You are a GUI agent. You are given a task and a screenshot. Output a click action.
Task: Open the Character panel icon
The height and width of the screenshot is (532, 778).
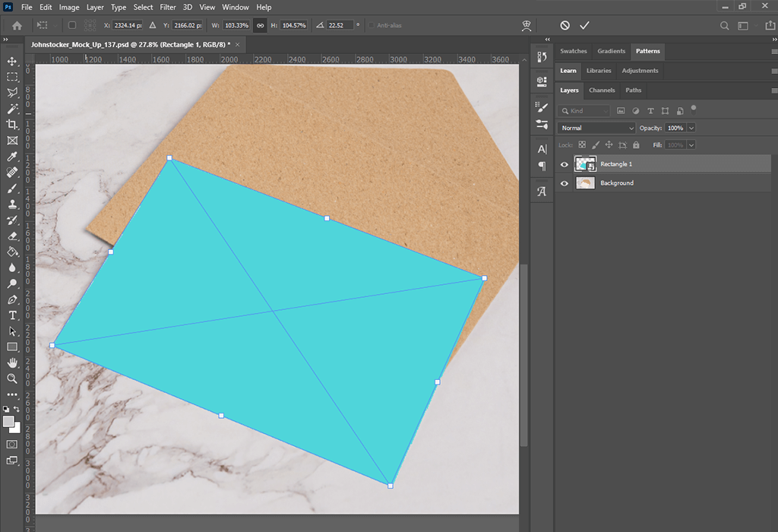[x=542, y=149]
